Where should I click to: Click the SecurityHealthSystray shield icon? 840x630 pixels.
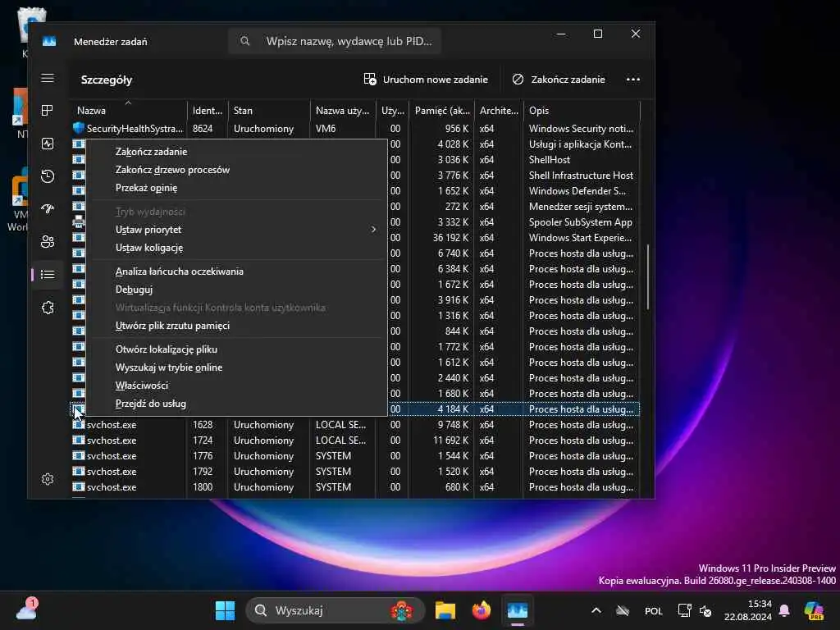(78, 129)
